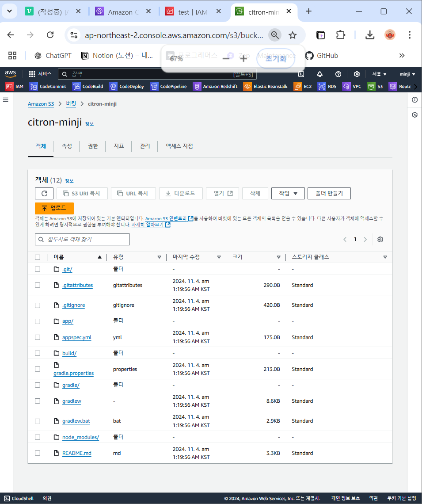Switch to the 지표 tab
422x504 pixels.
pos(119,146)
